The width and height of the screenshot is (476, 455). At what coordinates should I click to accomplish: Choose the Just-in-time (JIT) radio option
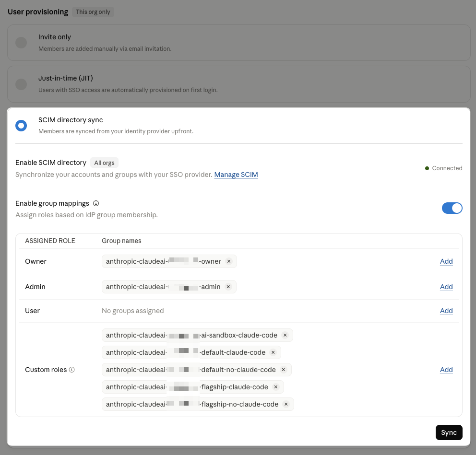[21, 84]
